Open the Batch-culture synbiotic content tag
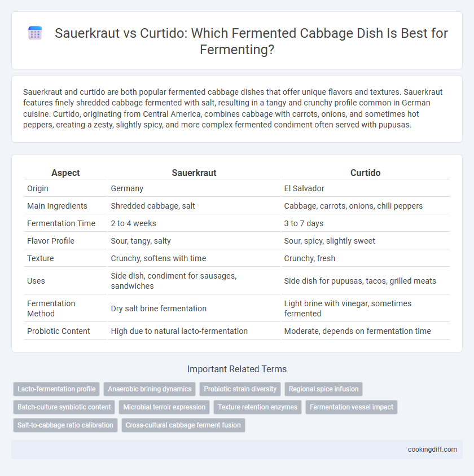 tap(64, 407)
